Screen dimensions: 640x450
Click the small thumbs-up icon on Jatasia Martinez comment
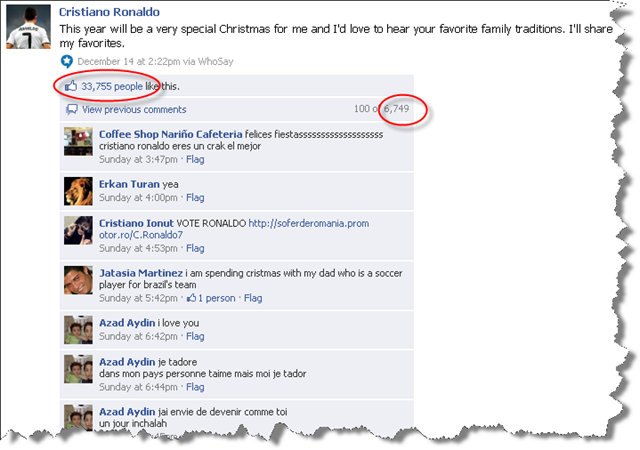[x=191, y=298]
